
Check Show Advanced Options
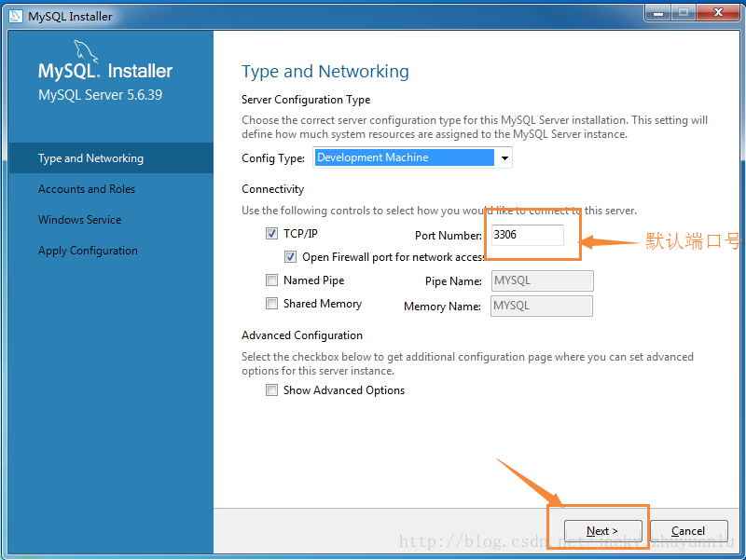271,390
